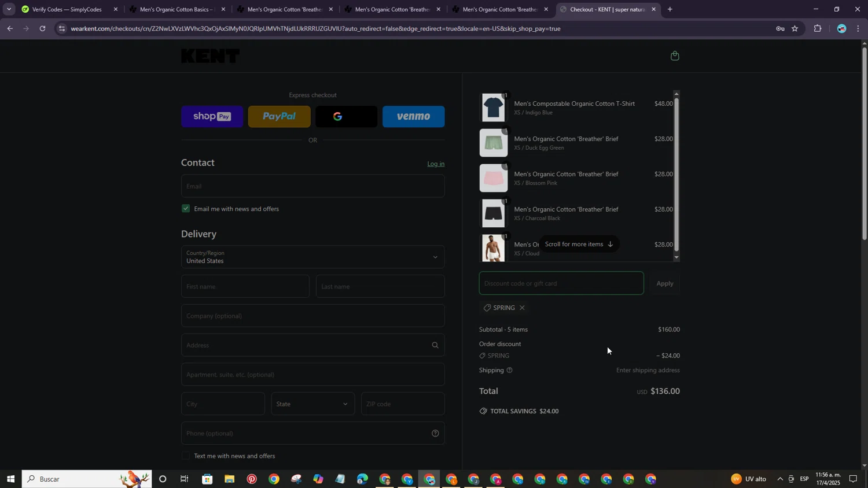
Task: Bookmark this page with star icon
Action: [x=795, y=28]
